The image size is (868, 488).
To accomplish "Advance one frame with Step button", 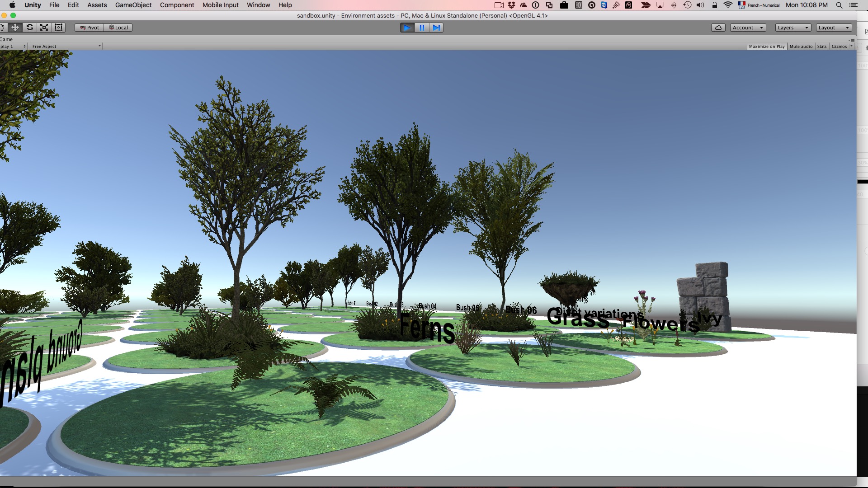I will (x=436, y=28).
